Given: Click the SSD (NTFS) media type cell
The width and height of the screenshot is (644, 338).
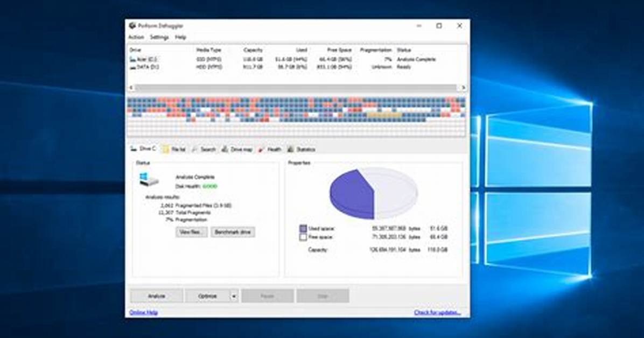Looking at the screenshot, I should click(x=208, y=60).
